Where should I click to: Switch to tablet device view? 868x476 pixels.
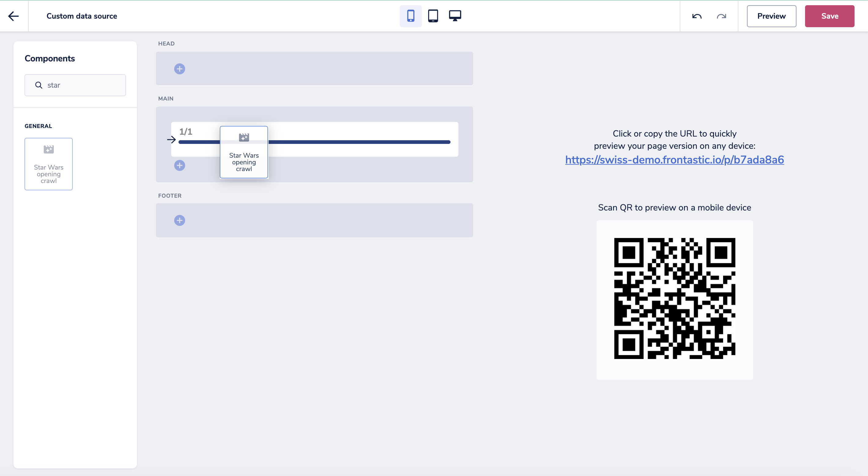pyautogui.click(x=433, y=16)
